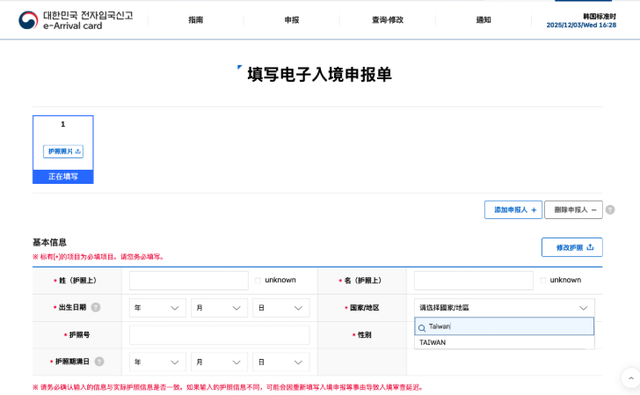This screenshot has height=395, width=640.
Task: Click help icon beside 护照期满日
Action: [x=99, y=362]
